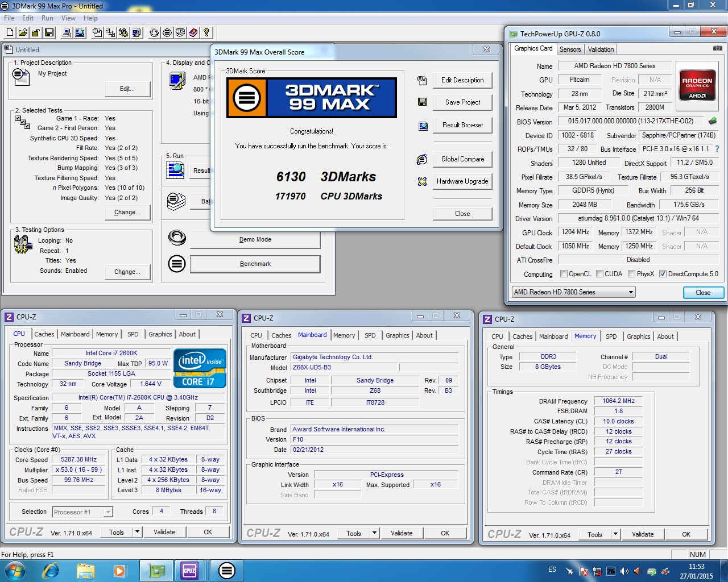Click the Benchmark button

[x=255, y=264]
